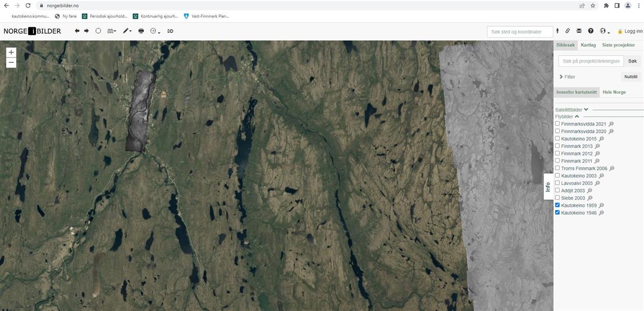Switch to 3D view
This screenshot has width=644, height=311.
point(170,31)
